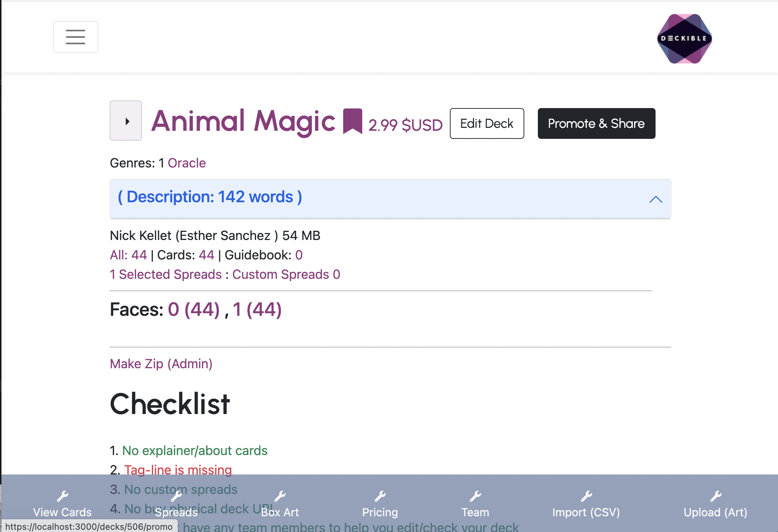This screenshot has width=778, height=532.
Task: Open the Oracle genre link
Action: tap(187, 163)
